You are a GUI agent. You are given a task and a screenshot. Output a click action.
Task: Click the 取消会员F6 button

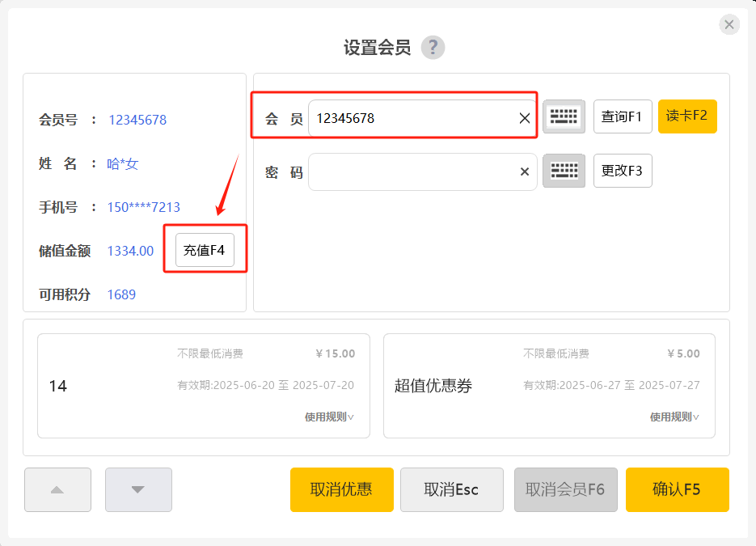click(565, 489)
